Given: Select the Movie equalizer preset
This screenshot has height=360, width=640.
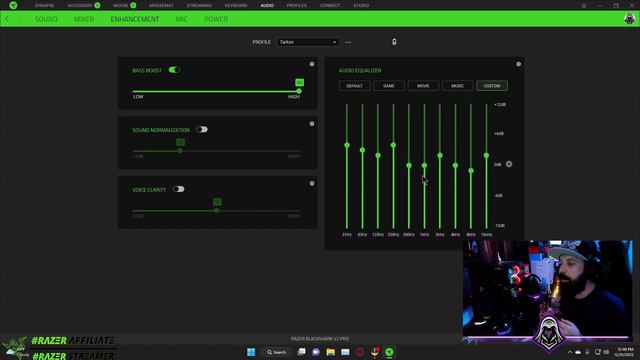Looking at the screenshot, I should (423, 86).
